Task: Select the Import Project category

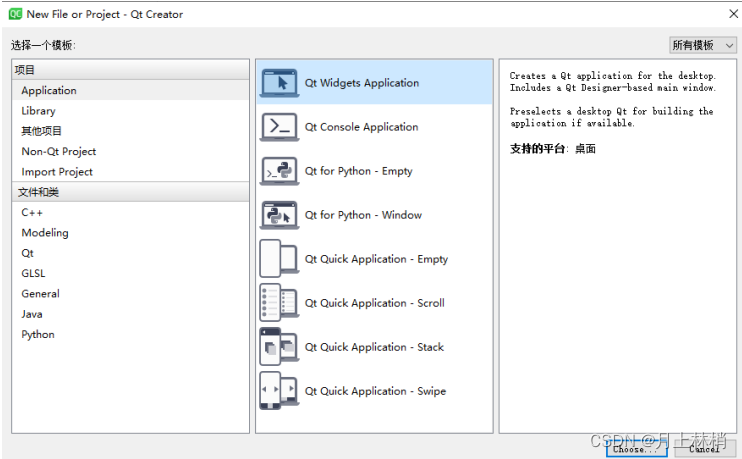Action: point(130,171)
